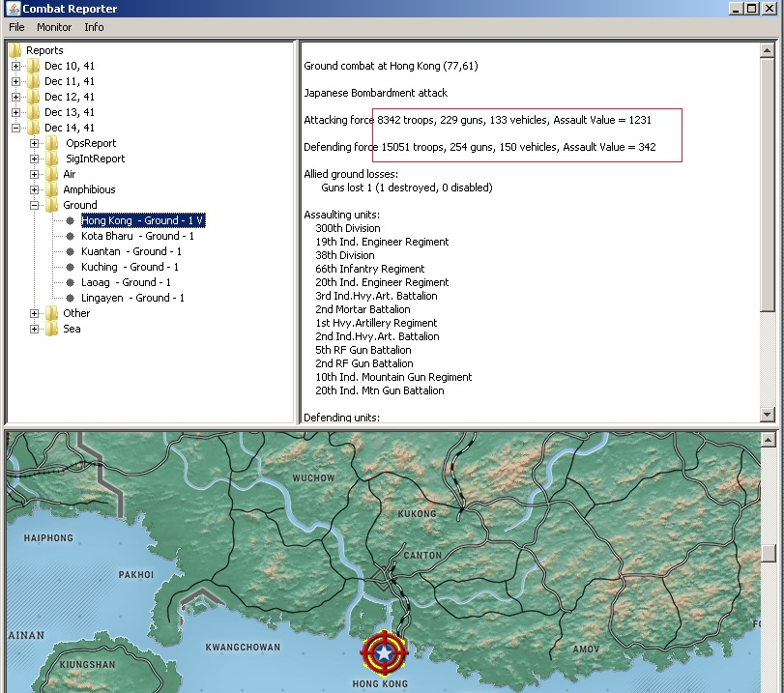Click '2nd Mortar Battalion' unit text

[363, 309]
